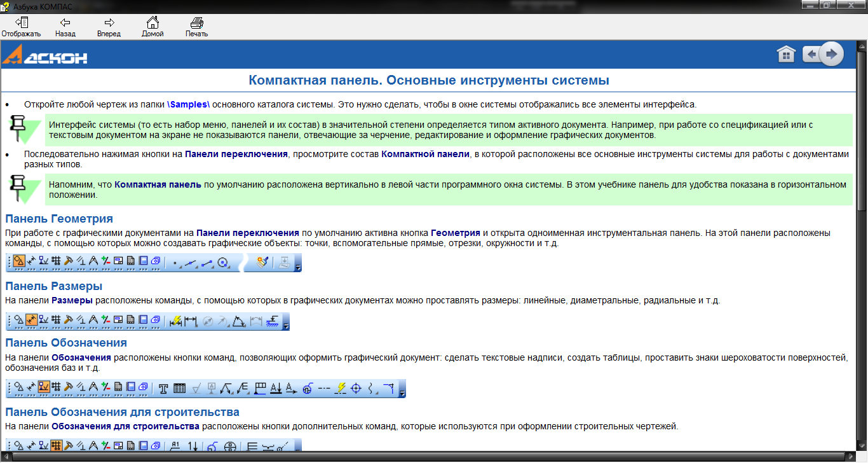The width and height of the screenshot is (868, 463).
Task: Click the Point tool in Геометрия panel image
Action: (x=175, y=262)
